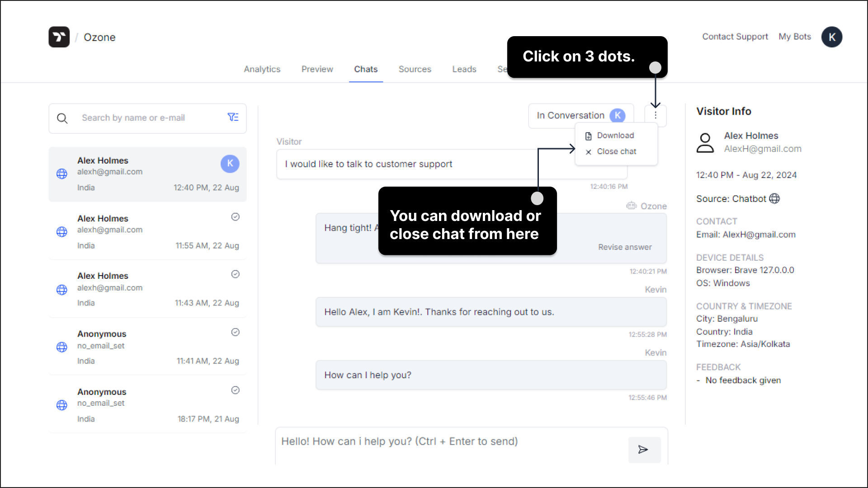Image resolution: width=868 pixels, height=488 pixels.
Task: Click the Download file icon in menu
Action: (x=589, y=136)
